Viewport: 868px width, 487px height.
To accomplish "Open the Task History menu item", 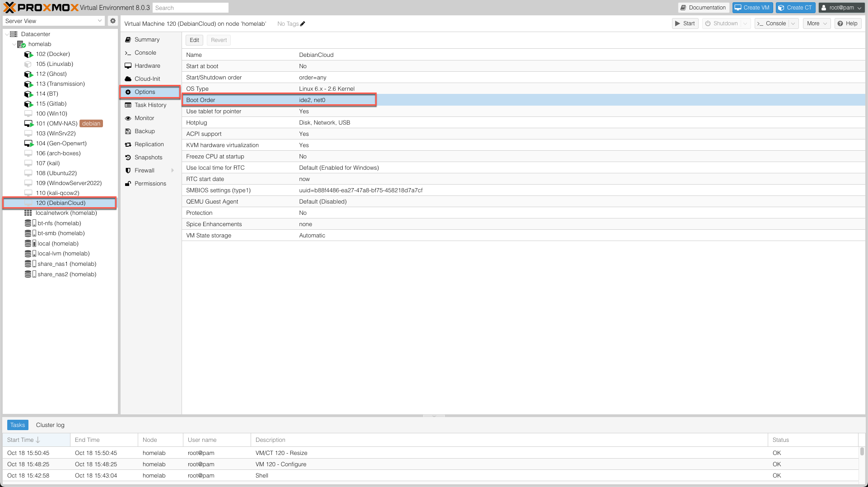I will coord(150,105).
